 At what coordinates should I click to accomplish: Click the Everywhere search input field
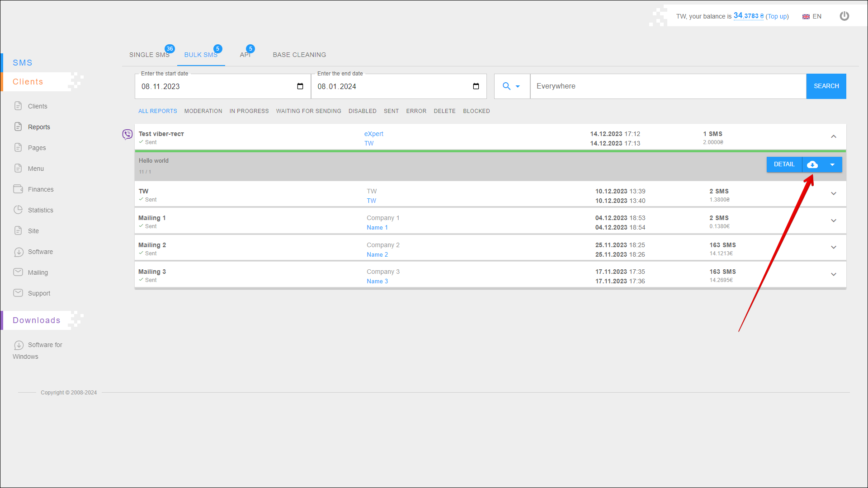click(x=668, y=86)
